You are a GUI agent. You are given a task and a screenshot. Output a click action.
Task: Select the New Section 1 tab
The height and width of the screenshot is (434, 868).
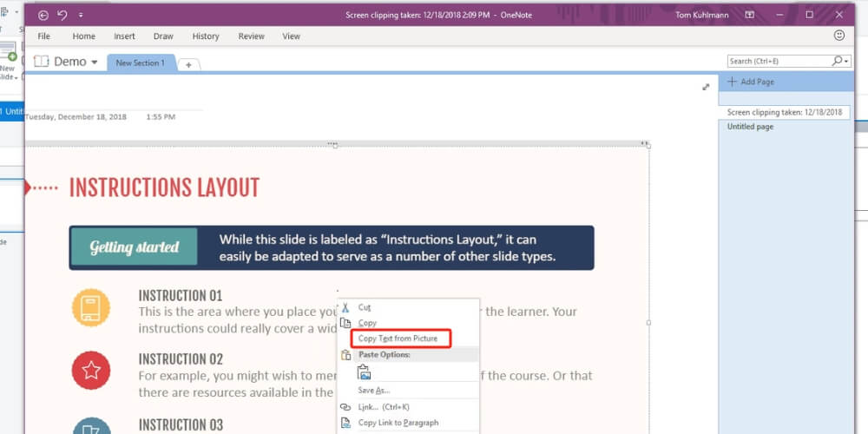click(140, 63)
